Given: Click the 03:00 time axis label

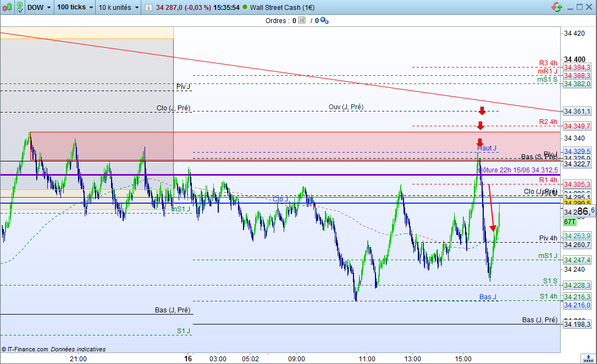Looking at the screenshot, I should [218, 359].
